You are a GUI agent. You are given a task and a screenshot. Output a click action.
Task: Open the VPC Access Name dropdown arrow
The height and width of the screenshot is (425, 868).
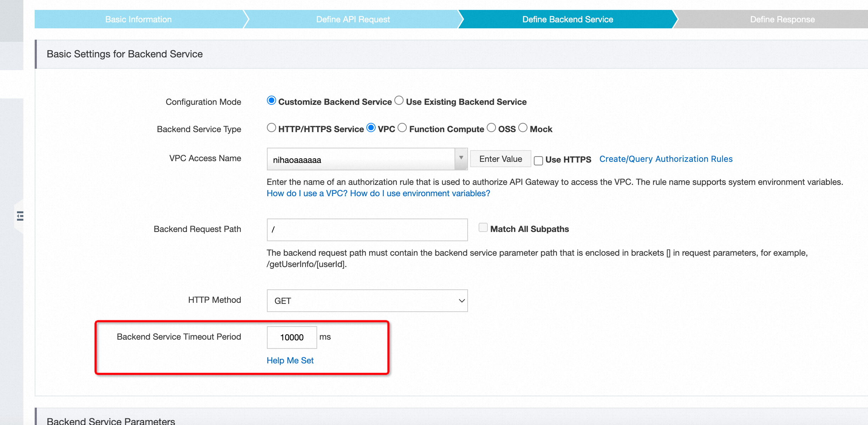click(461, 158)
